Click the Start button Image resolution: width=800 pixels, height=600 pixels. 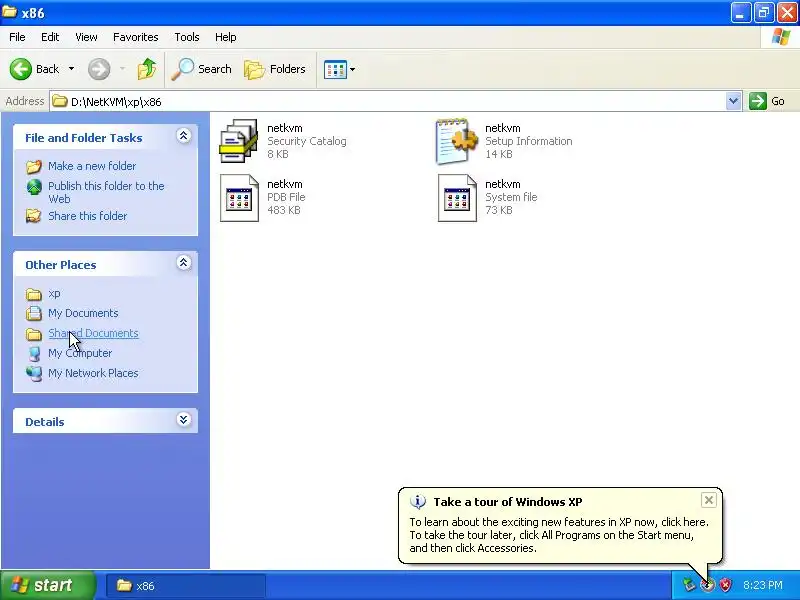pos(48,585)
